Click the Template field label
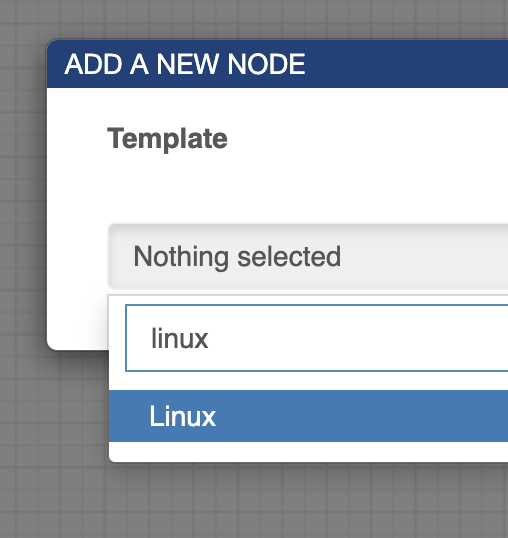The height and width of the screenshot is (538, 508). pyautogui.click(x=167, y=139)
